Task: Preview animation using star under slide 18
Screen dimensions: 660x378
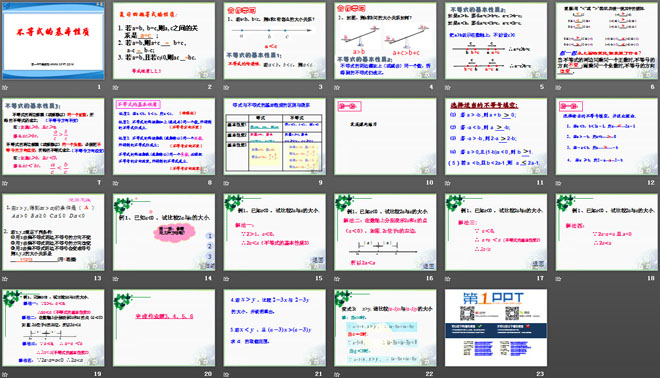Action: click(x=559, y=278)
